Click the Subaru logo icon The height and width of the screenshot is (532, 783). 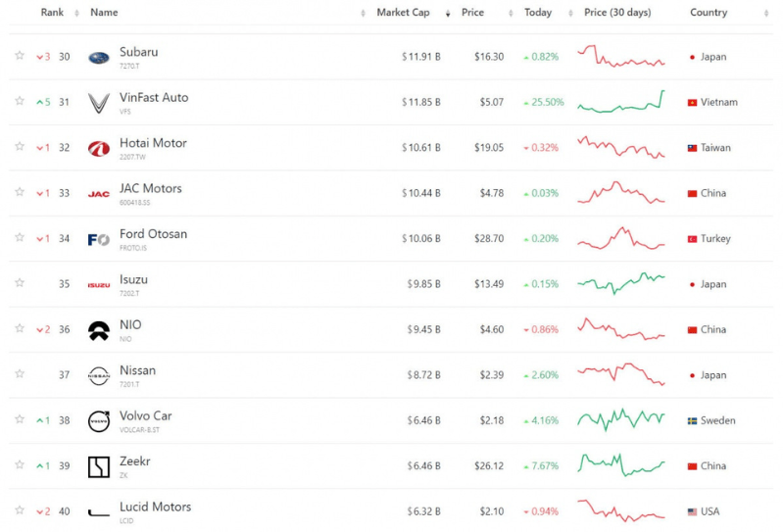coord(99,57)
